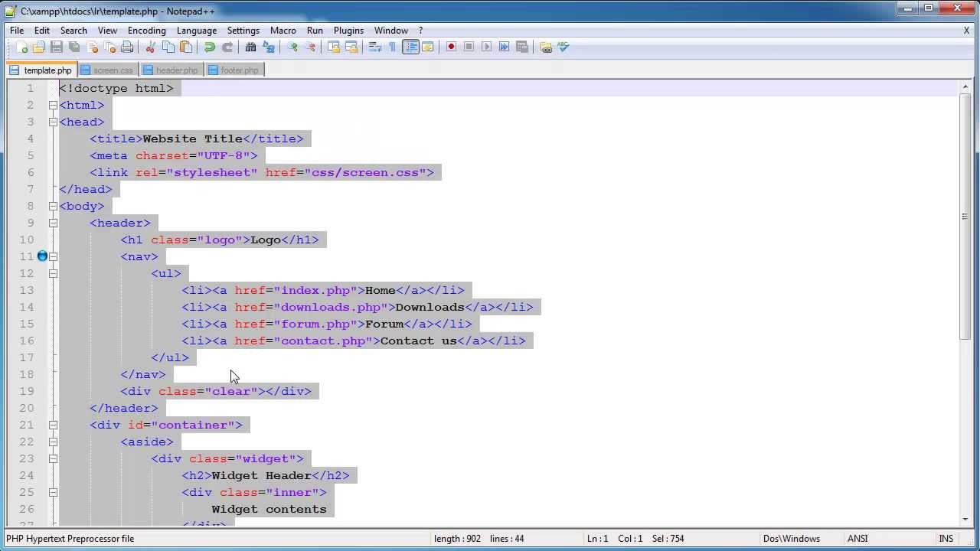
Task: Click Save Recorded Macro icon
Action: coord(522,47)
